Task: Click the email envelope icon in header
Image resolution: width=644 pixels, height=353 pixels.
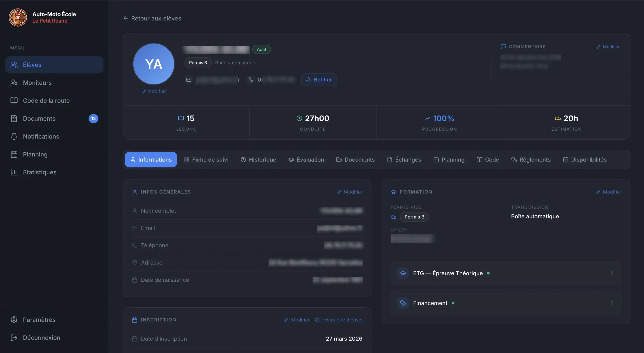Action: (x=189, y=80)
